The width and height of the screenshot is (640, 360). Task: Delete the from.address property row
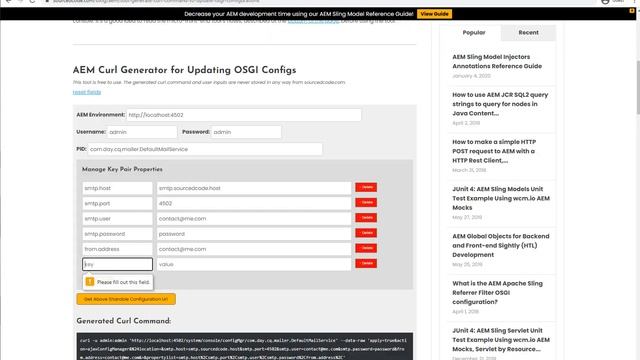point(366,248)
